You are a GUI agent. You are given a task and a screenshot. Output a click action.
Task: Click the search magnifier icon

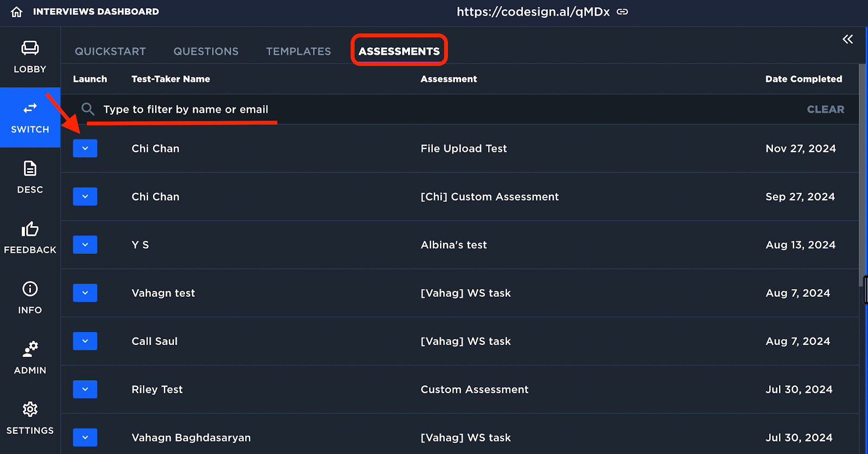coord(88,109)
